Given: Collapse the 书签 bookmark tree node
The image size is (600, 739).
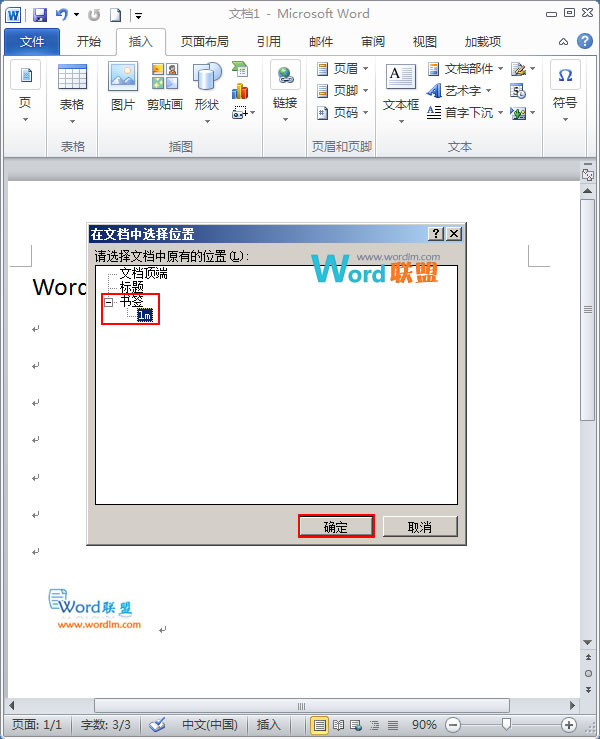Looking at the screenshot, I should coord(108,301).
